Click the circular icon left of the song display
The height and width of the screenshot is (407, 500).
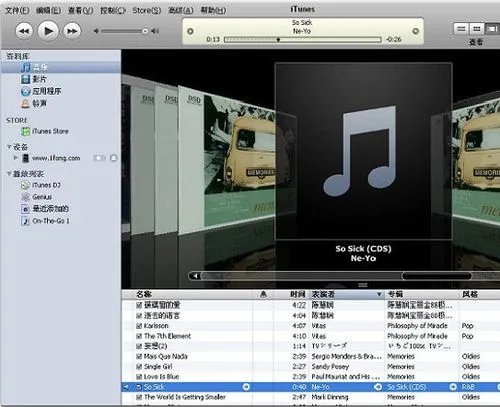click(190, 31)
